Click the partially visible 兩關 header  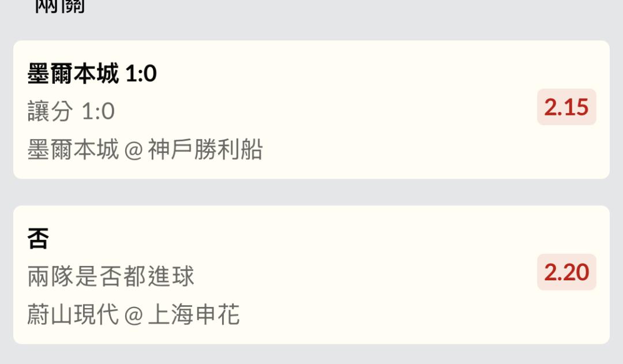(59, 7)
